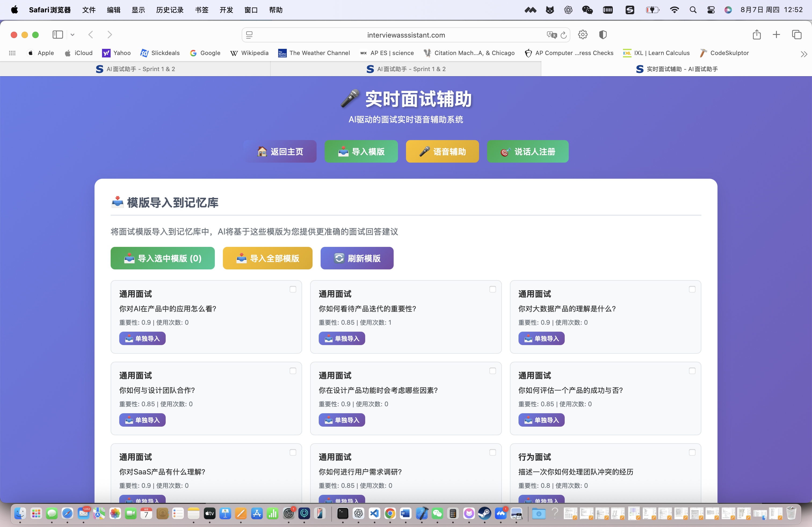812x527 pixels.
Task: Click the page settings icon in address bar
Action: [249, 35]
